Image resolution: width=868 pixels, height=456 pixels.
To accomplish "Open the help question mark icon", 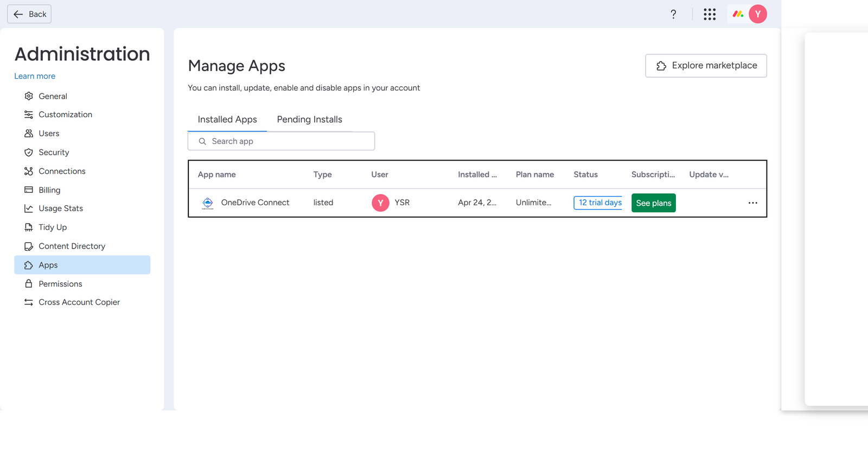I will click(673, 14).
